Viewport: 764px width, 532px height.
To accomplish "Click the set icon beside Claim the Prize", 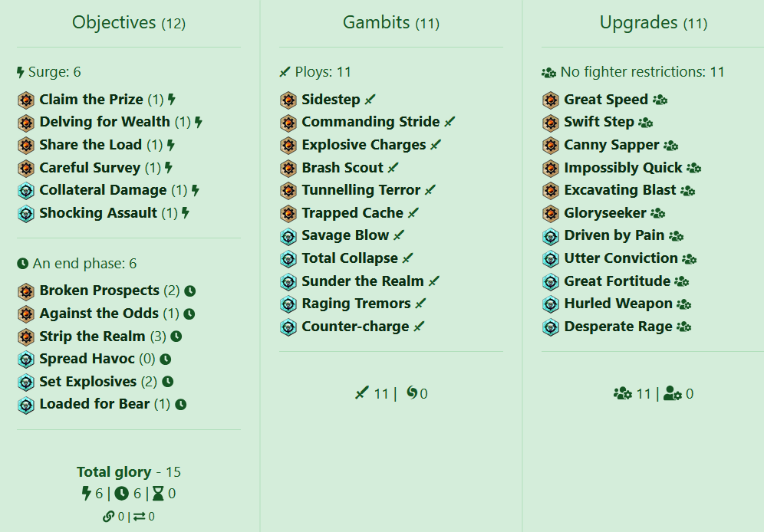I will point(26,100).
